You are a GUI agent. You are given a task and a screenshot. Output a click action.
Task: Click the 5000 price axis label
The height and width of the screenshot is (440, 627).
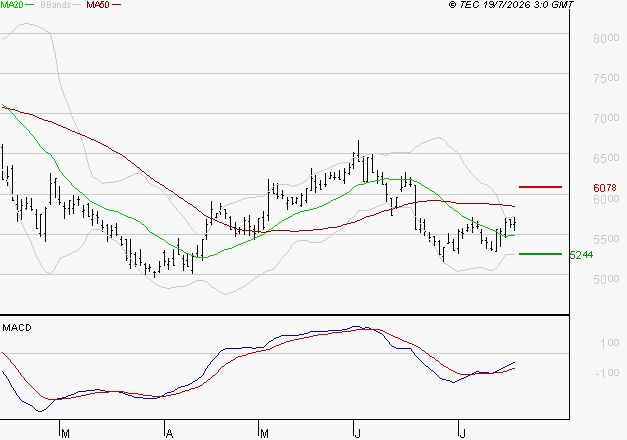pyautogui.click(x=606, y=279)
